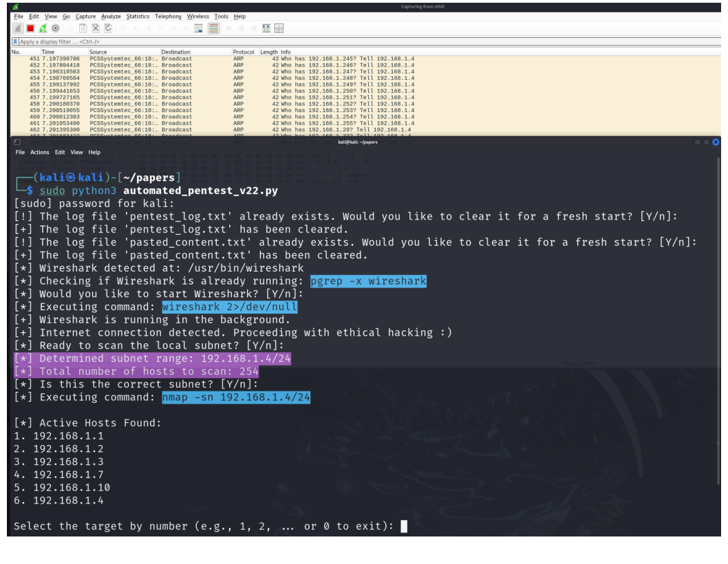
Task: Start a new capture with the shark fin
Action: [17, 28]
